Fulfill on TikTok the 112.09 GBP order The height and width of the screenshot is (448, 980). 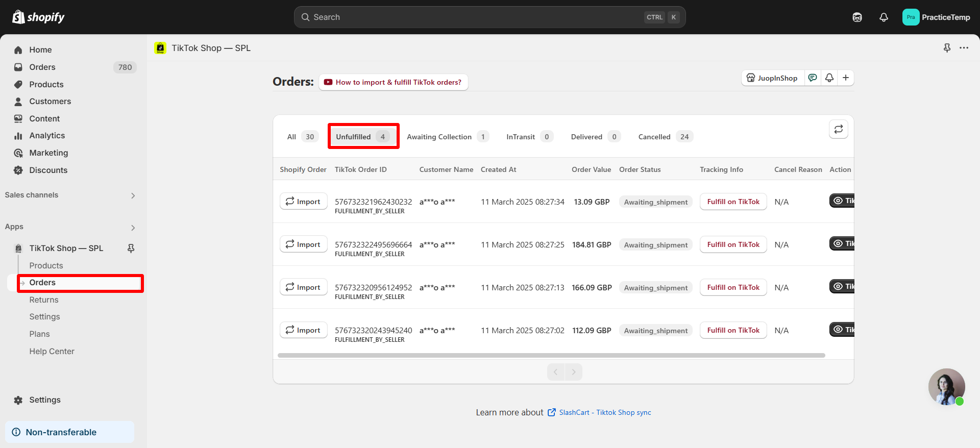(x=733, y=330)
